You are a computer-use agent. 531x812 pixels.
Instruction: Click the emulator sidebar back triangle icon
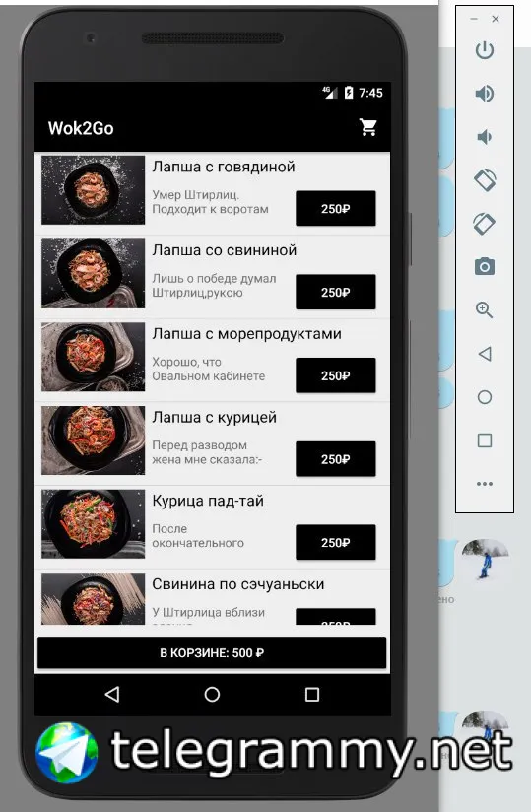click(485, 354)
